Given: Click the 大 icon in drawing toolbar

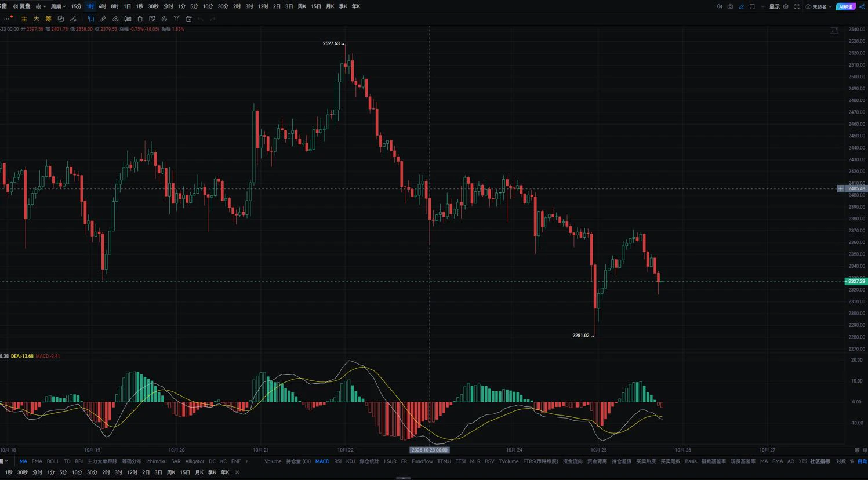Looking at the screenshot, I should pos(36,19).
